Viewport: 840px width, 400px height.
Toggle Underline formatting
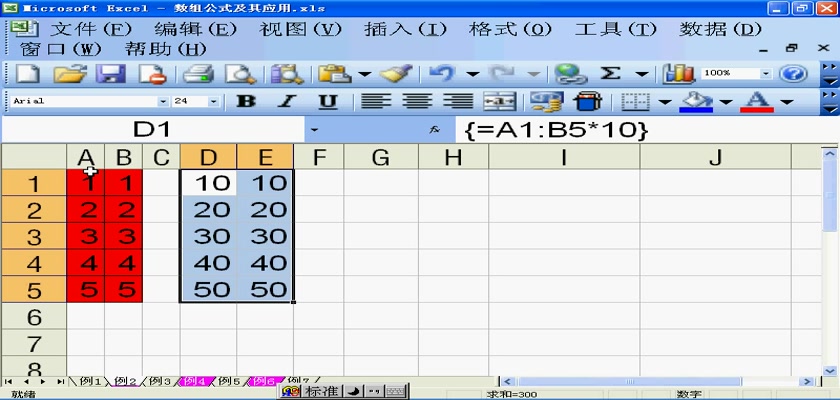327,102
